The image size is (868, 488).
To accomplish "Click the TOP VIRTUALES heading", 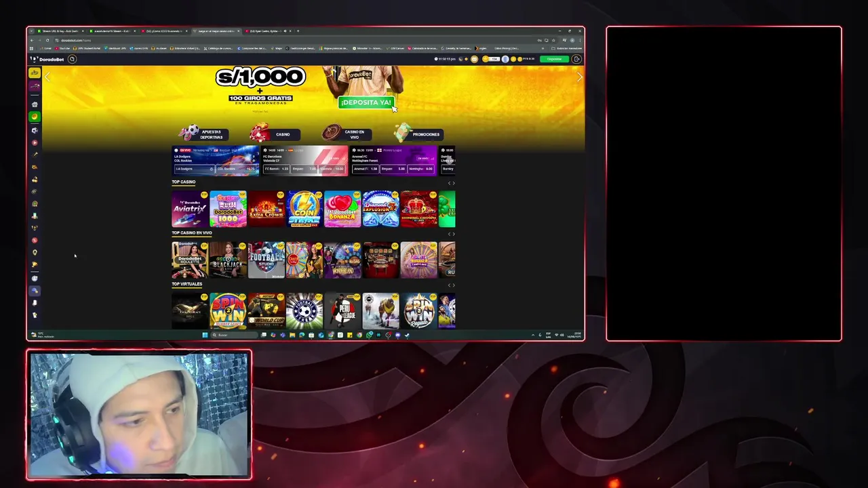I will coord(186,284).
